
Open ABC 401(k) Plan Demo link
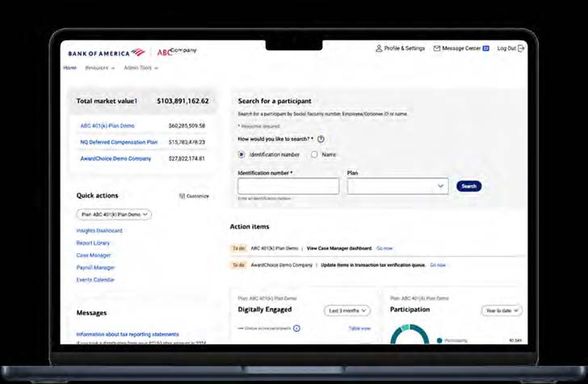107,126
